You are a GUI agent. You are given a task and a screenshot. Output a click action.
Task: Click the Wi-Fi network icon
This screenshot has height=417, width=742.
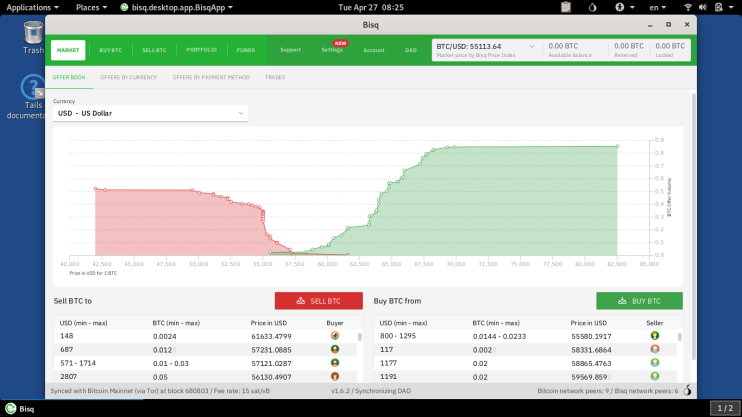(688, 7)
